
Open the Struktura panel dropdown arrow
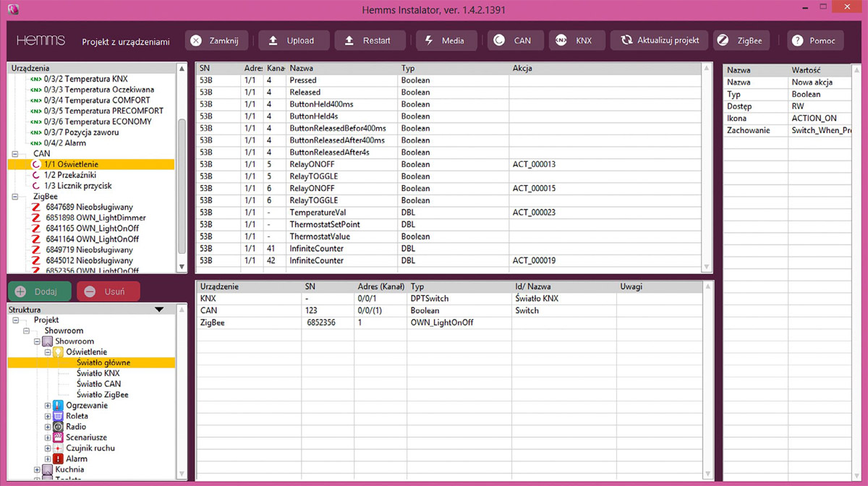click(x=159, y=310)
